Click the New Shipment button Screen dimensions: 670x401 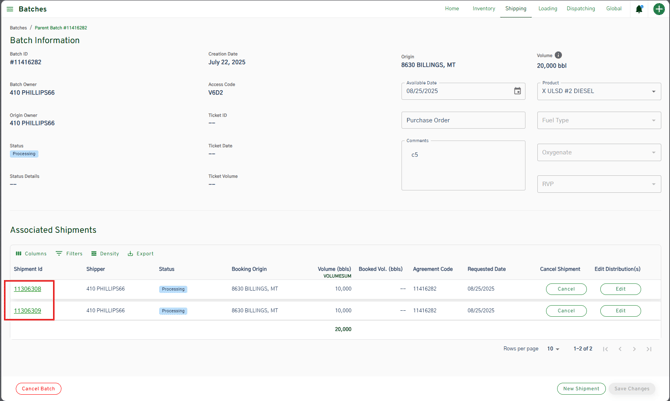coord(581,389)
